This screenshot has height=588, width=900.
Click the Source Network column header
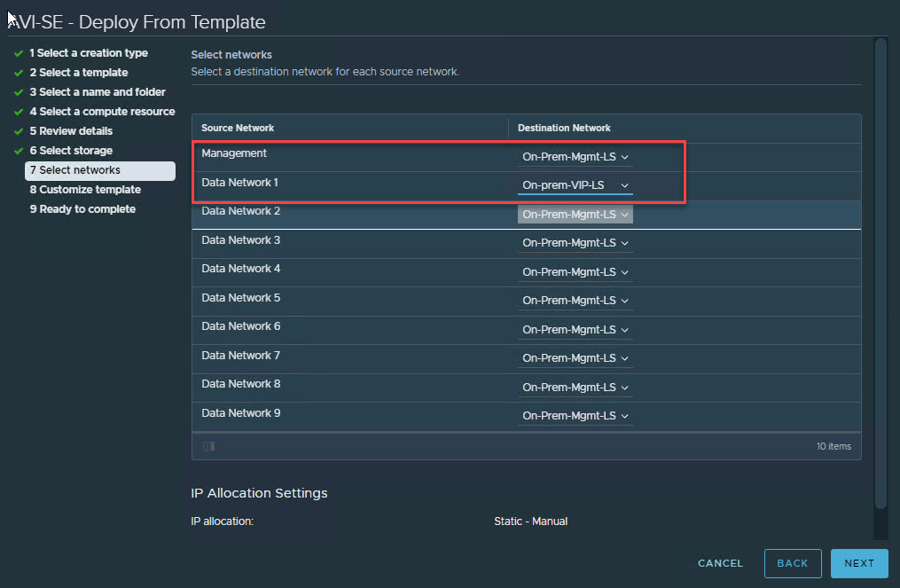pos(238,128)
